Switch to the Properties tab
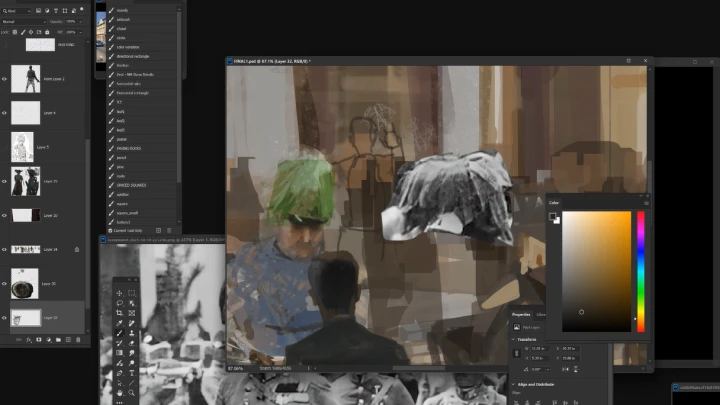720x405 pixels. [x=521, y=315]
